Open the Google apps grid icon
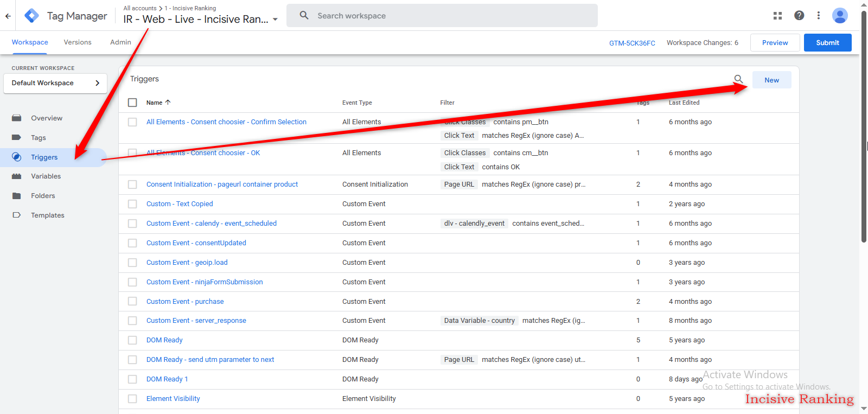The image size is (868, 414). tap(777, 16)
